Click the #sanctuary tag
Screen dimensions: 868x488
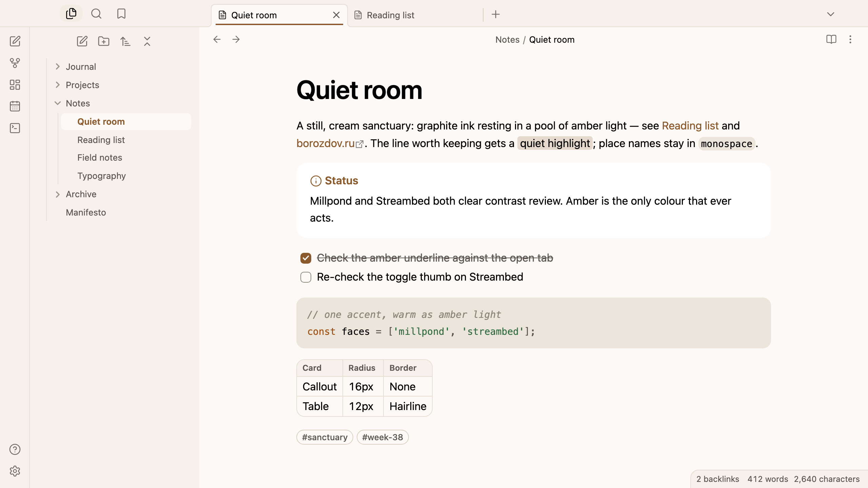pos(325,437)
